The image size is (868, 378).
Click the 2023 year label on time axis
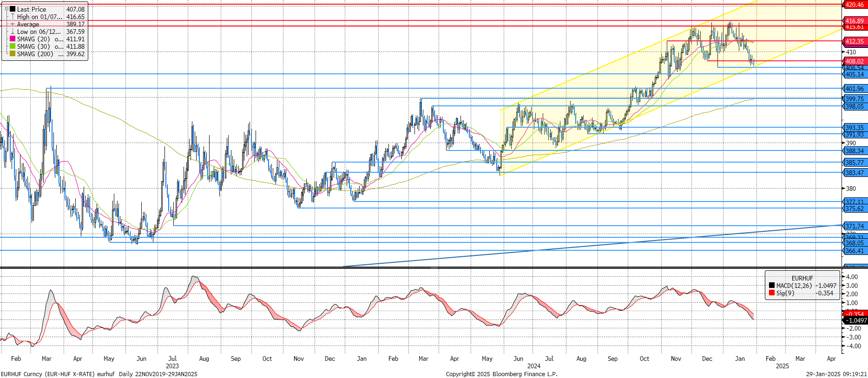(x=172, y=366)
